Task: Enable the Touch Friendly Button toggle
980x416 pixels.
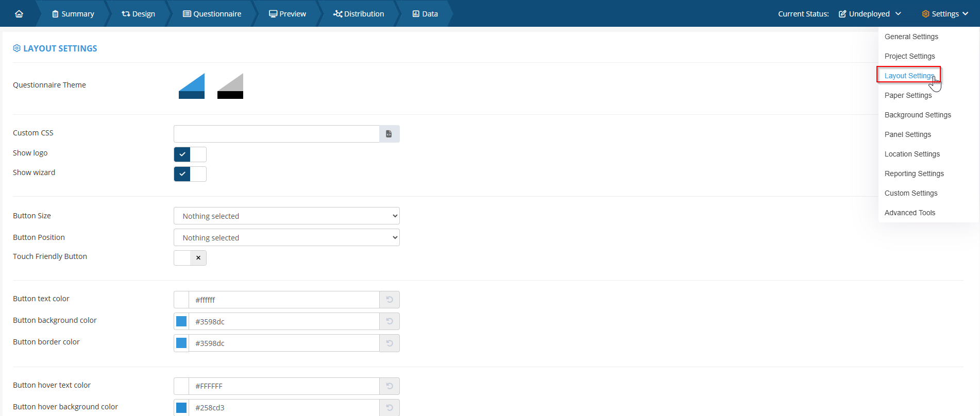Action: [190, 258]
